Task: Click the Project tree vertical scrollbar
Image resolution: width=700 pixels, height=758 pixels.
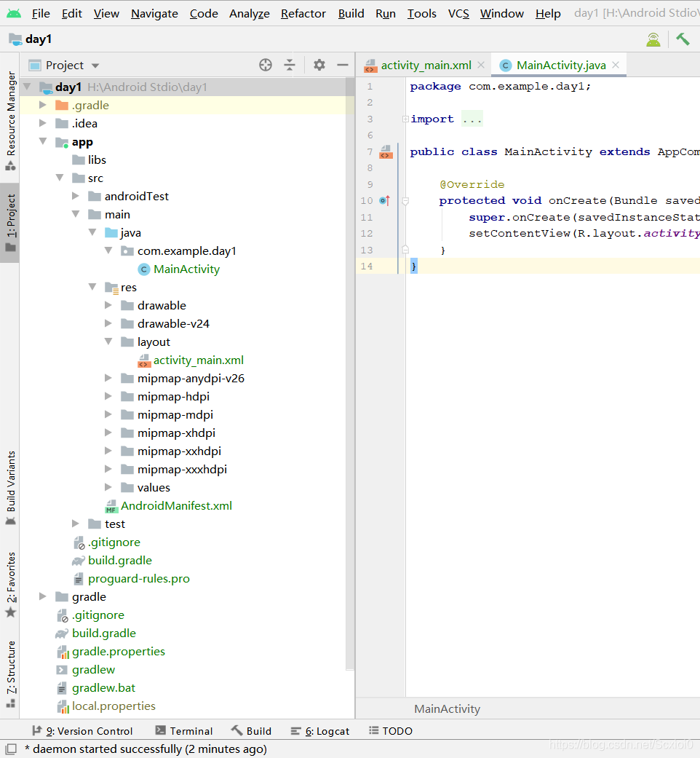Action: [350, 374]
